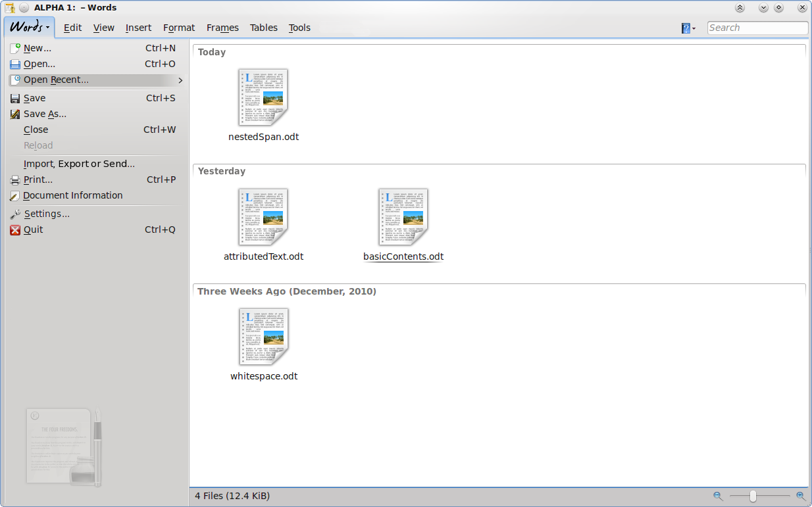812x507 pixels.
Task: Expand the Open Recent submenu arrow
Action: 180,80
